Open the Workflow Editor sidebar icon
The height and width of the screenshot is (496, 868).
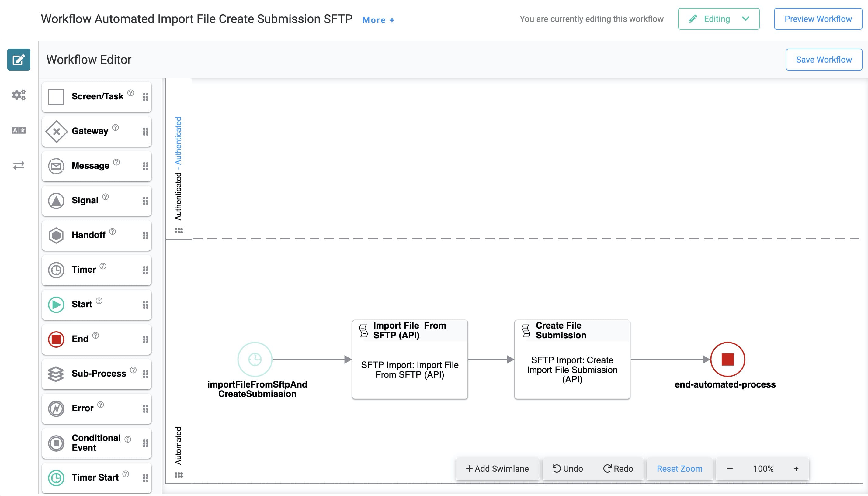pos(19,60)
